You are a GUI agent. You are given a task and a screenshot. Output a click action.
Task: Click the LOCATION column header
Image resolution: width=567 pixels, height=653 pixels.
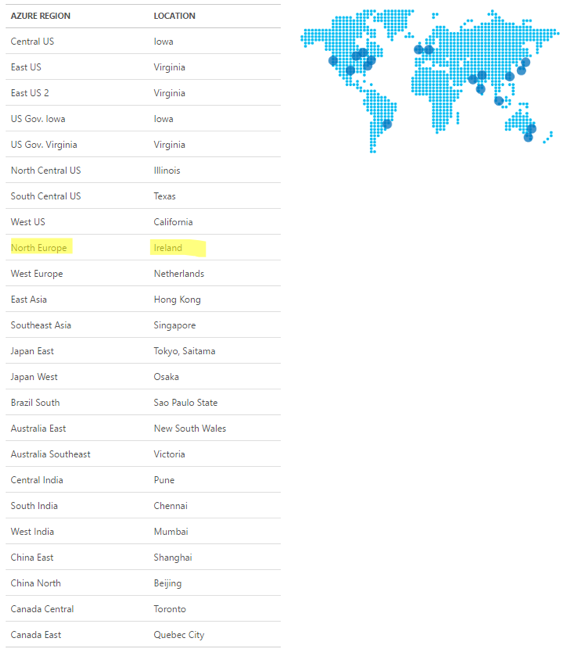[x=174, y=16]
